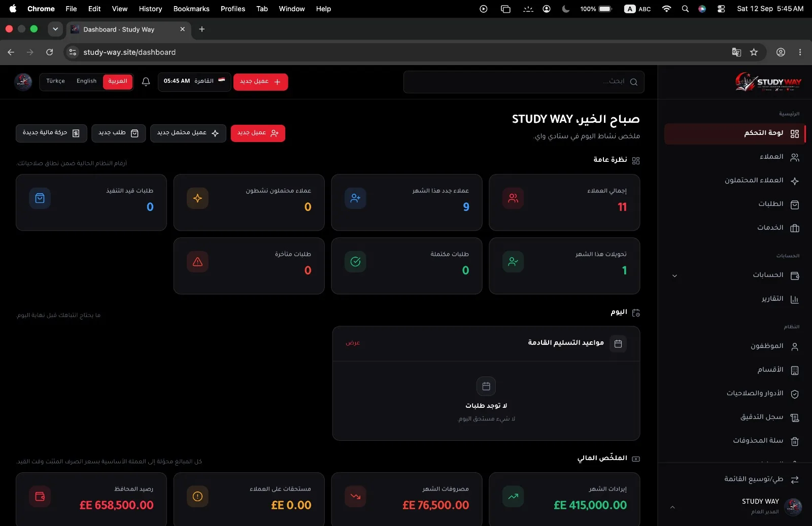Open the notifications bell icon

[146, 82]
